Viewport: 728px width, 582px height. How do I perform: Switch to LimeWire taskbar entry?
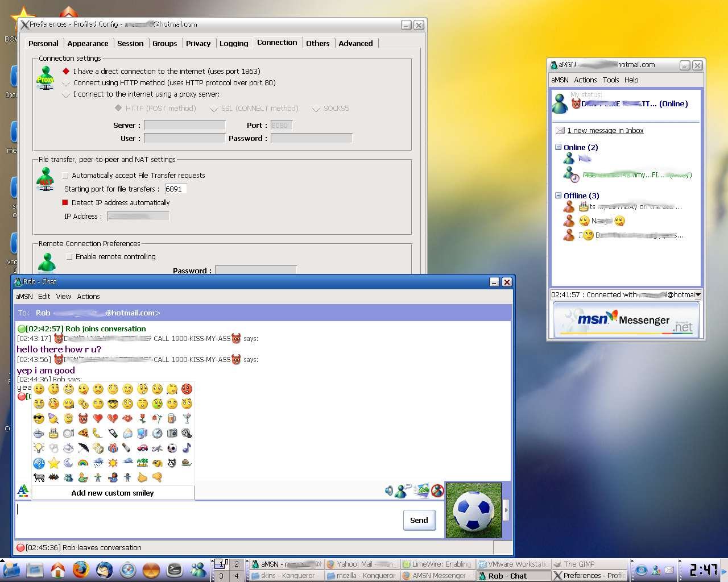tap(437, 564)
